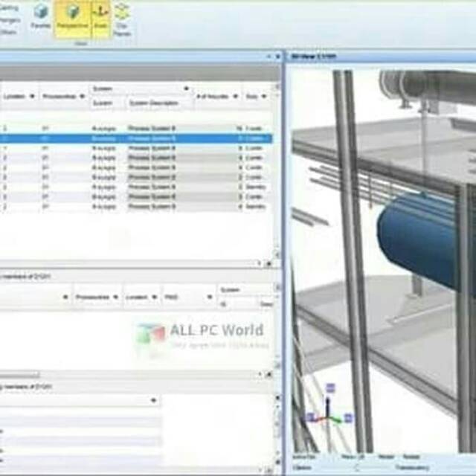Open the Location filter in the members table
476x476 pixels.
(x=155, y=297)
